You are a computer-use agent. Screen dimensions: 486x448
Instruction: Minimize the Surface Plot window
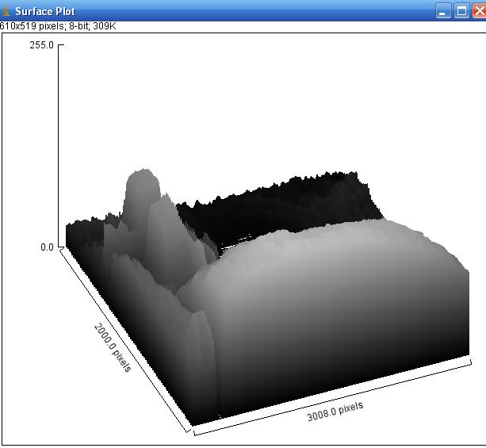coord(443,11)
